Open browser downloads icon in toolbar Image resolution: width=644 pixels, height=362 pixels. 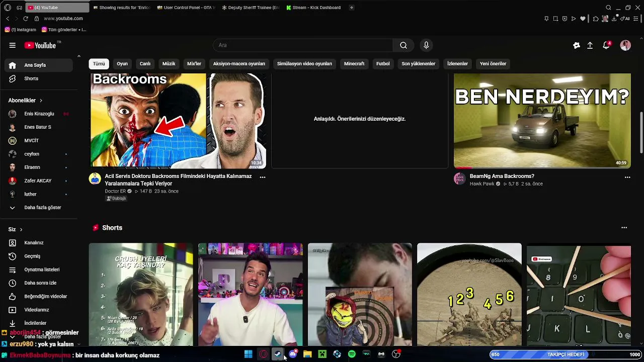614,19
